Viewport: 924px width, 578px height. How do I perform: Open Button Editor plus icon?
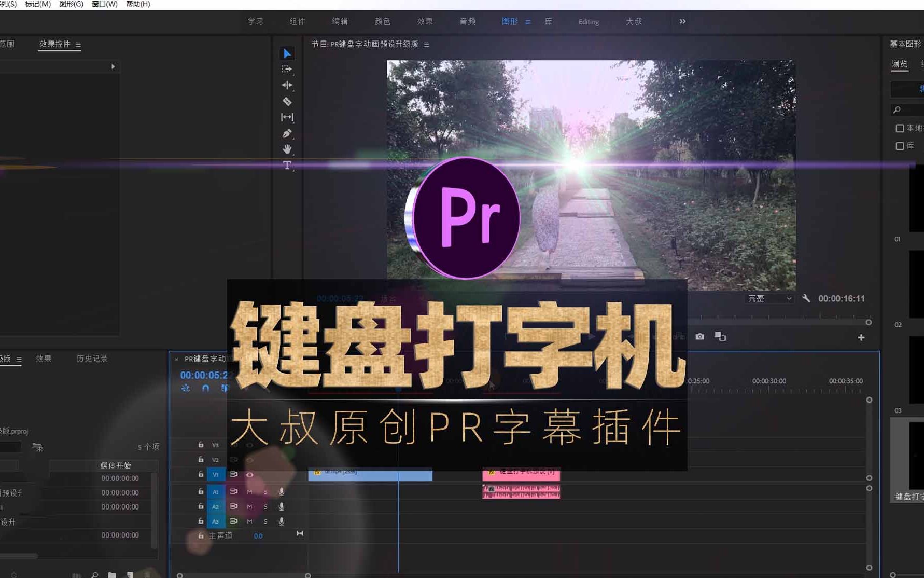click(x=861, y=337)
